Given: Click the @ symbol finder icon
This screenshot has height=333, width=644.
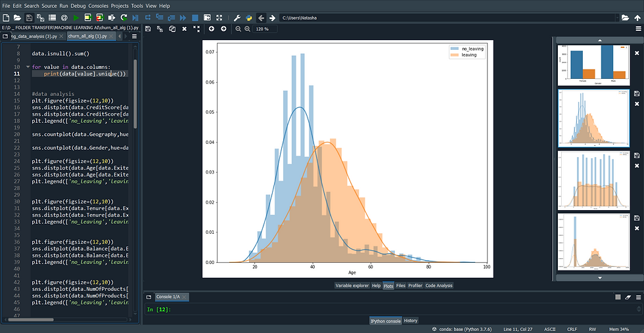Looking at the screenshot, I should pos(64,18).
